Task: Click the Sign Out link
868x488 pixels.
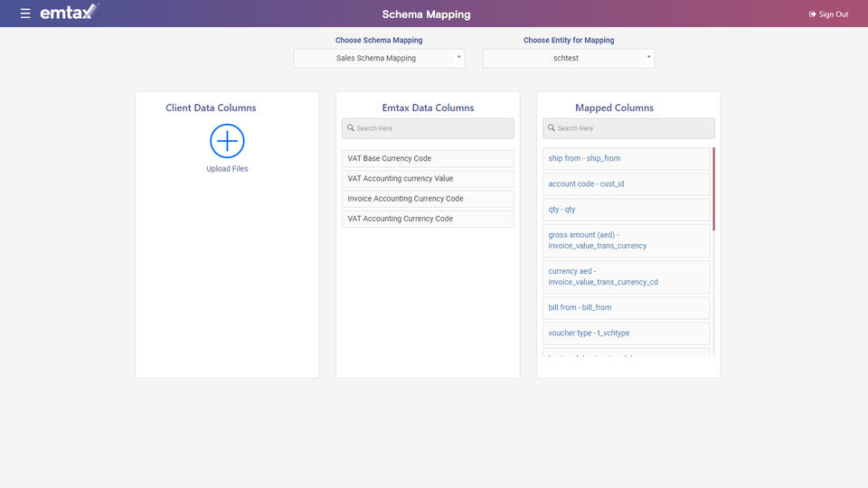Action: (x=828, y=14)
